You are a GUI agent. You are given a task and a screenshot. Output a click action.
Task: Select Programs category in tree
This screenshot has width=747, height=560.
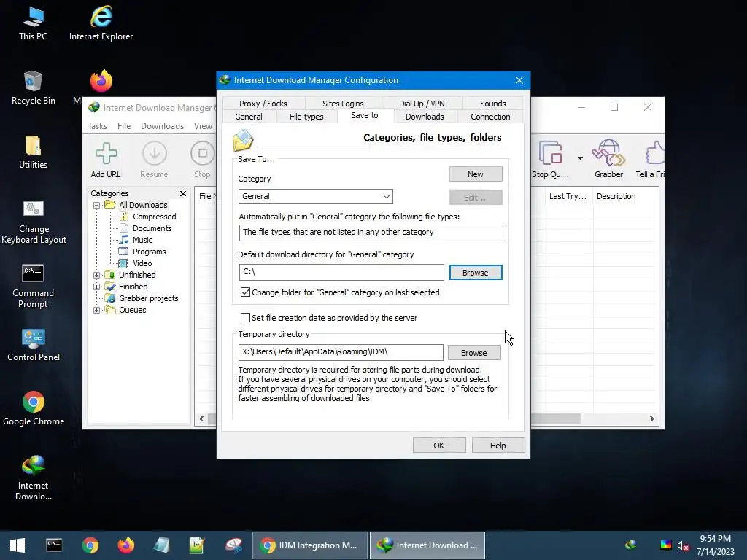pyautogui.click(x=149, y=252)
